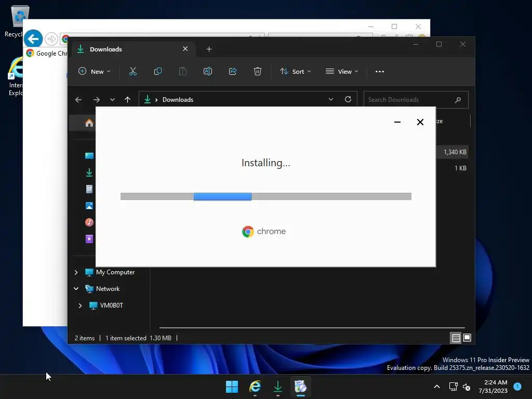Select Network in navigation tree
This screenshot has width=532, height=399.
(108, 289)
